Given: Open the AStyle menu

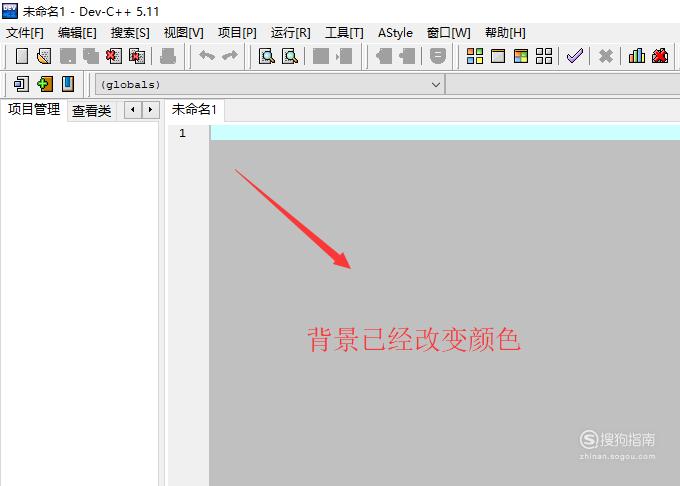Looking at the screenshot, I should (x=395, y=33).
